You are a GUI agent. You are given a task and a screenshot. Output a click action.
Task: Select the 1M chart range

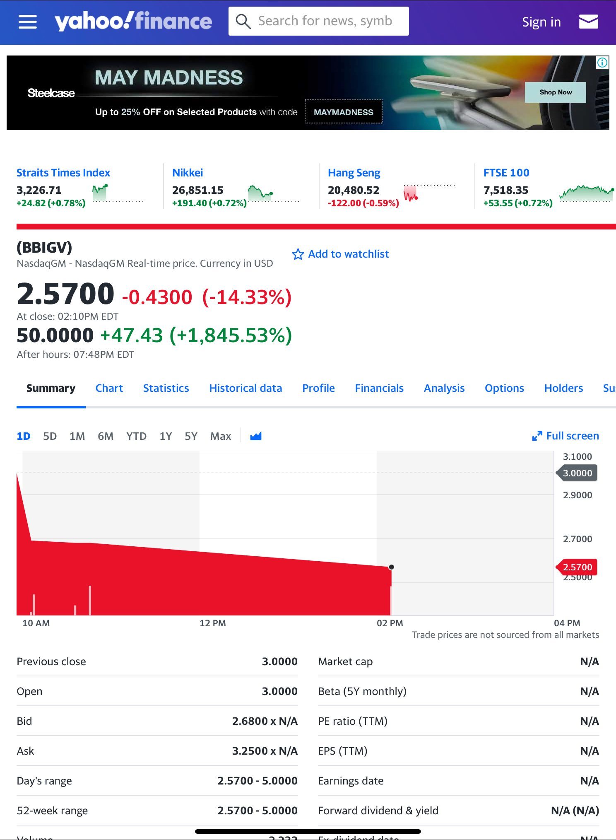77,436
